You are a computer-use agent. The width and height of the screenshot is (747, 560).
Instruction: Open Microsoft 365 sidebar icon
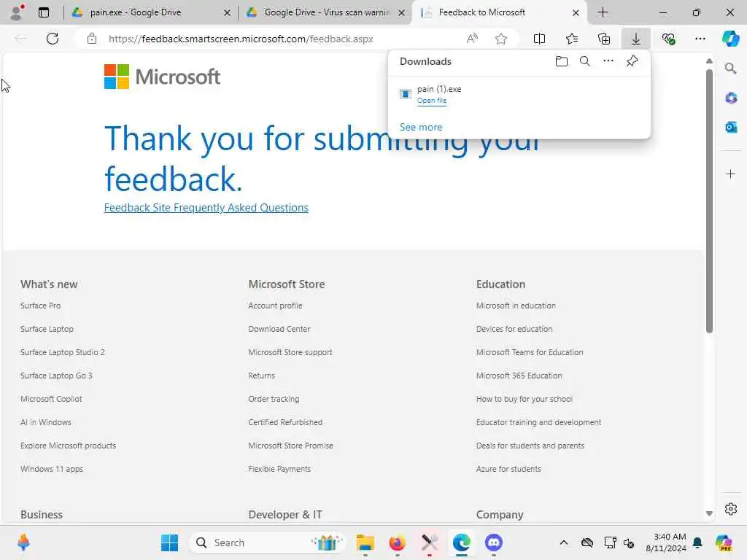click(x=731, y=98)
